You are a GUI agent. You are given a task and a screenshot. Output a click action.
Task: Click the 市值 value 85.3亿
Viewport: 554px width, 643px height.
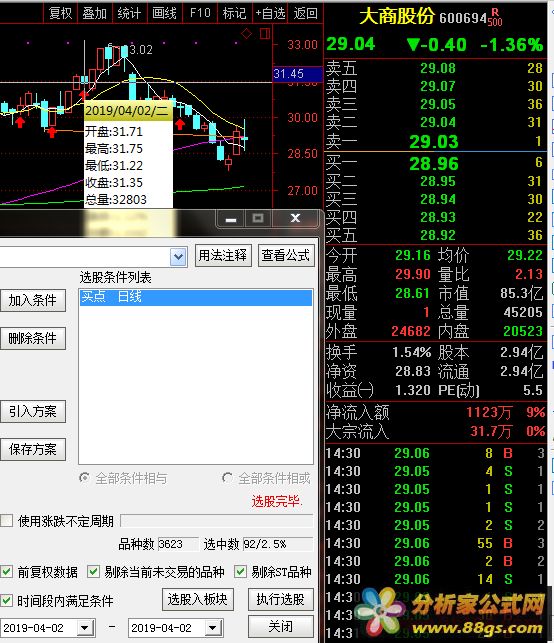pos(521,293)
